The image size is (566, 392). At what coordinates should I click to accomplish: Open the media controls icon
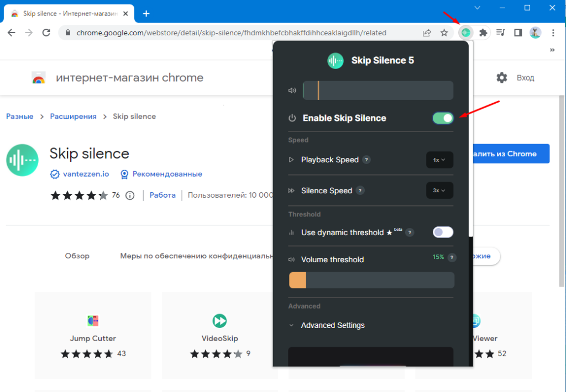tap(501, 33)
